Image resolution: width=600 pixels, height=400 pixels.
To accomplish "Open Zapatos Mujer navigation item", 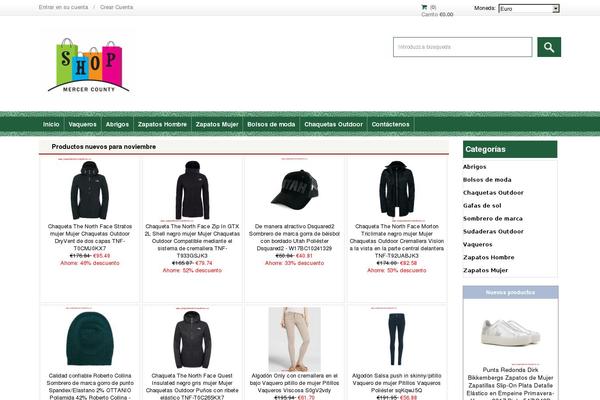I will (x=217, y=124).
